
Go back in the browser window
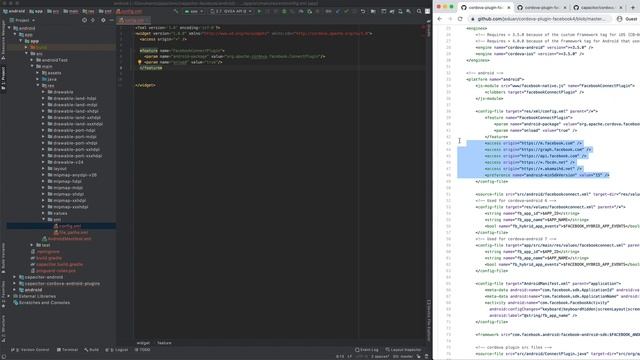(440, 19)
